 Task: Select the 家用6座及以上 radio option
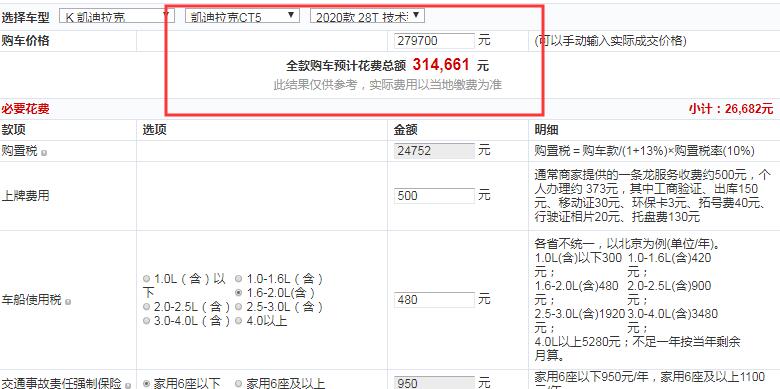239,384
